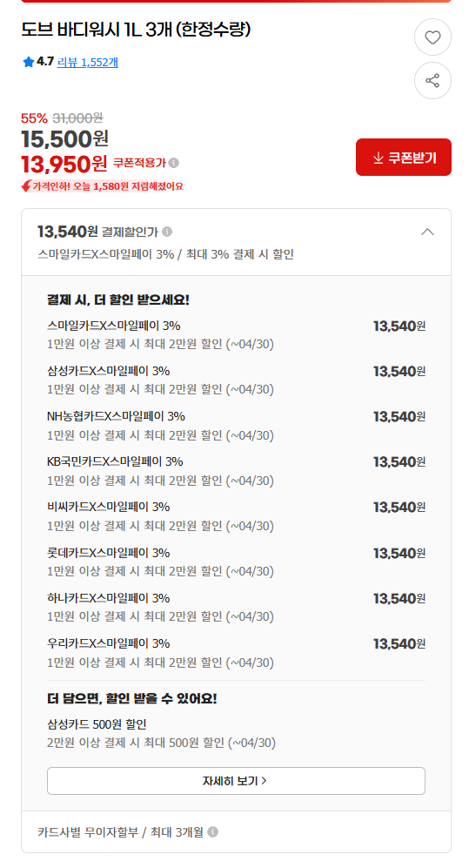Click 우리카드X스마일페이 3% entry
This screenshot has width=469, height=868.
(236, 652)
